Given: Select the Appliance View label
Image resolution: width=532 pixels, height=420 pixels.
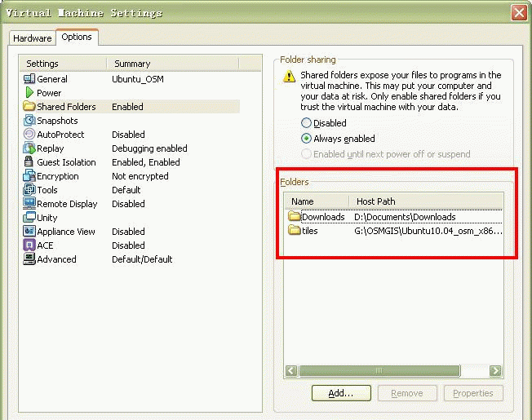Looking at the screenshot, I should [66, 232].
